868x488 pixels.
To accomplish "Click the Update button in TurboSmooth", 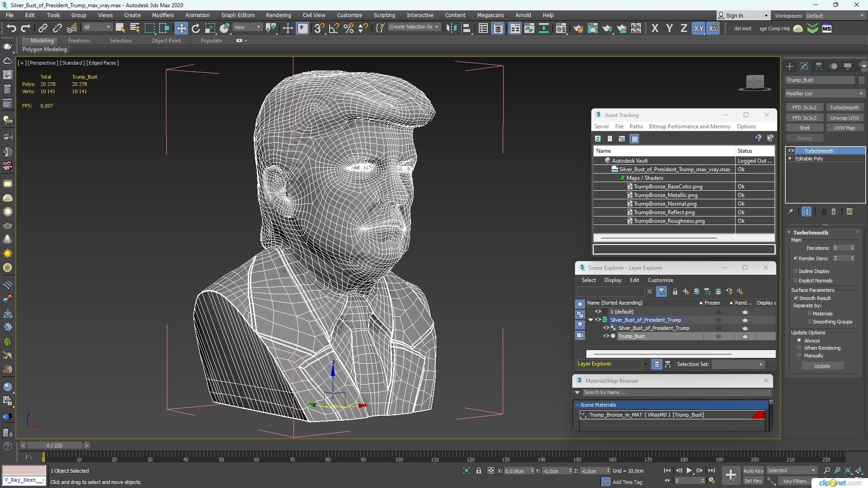I will [822, 366].
